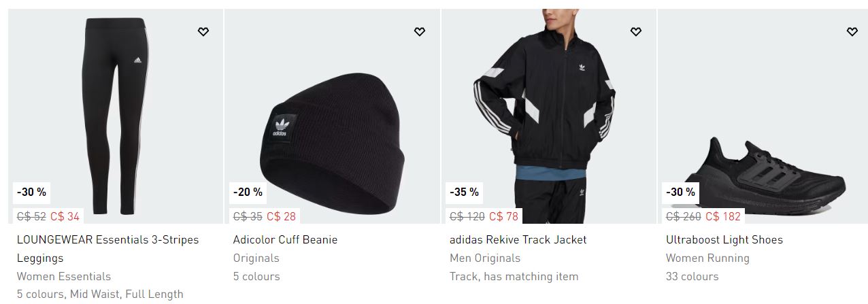868x304 pixels.
Task: Open adidas Rekive Track Jacket link
Action: tap(518, 239)
